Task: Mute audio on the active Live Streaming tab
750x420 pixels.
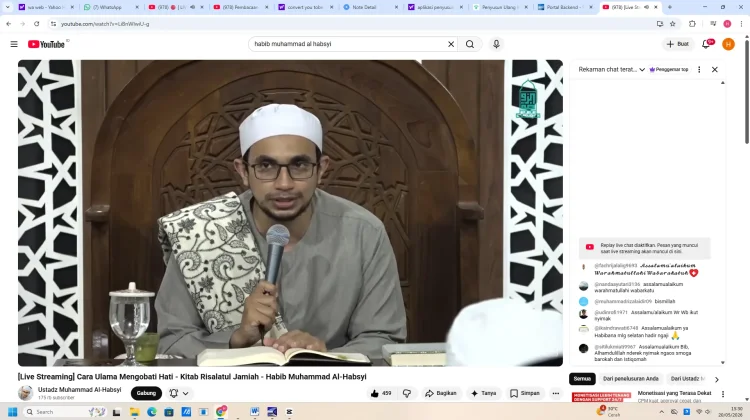Action: pyautogui.click(x=646, y=7)
